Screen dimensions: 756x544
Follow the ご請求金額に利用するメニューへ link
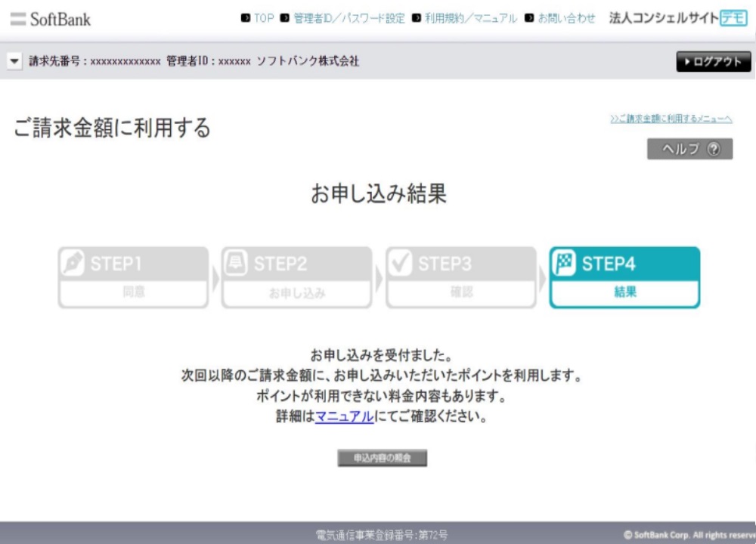pos(672,118)
